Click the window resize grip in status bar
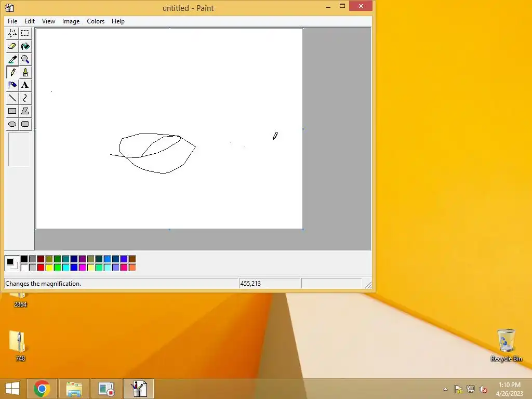The image size is (532, 399). pyautogui.click(x=368, y=285)
